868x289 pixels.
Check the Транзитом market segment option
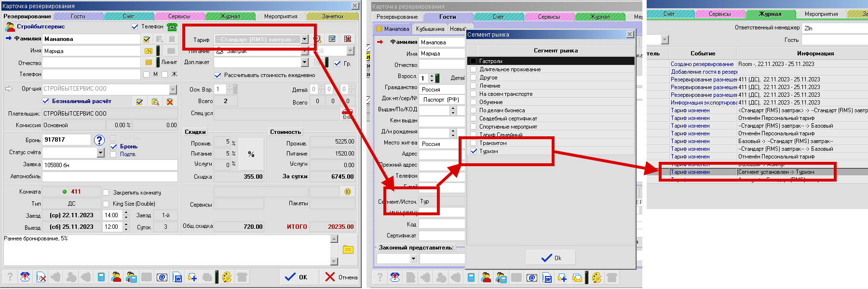[x=474, y=143]
